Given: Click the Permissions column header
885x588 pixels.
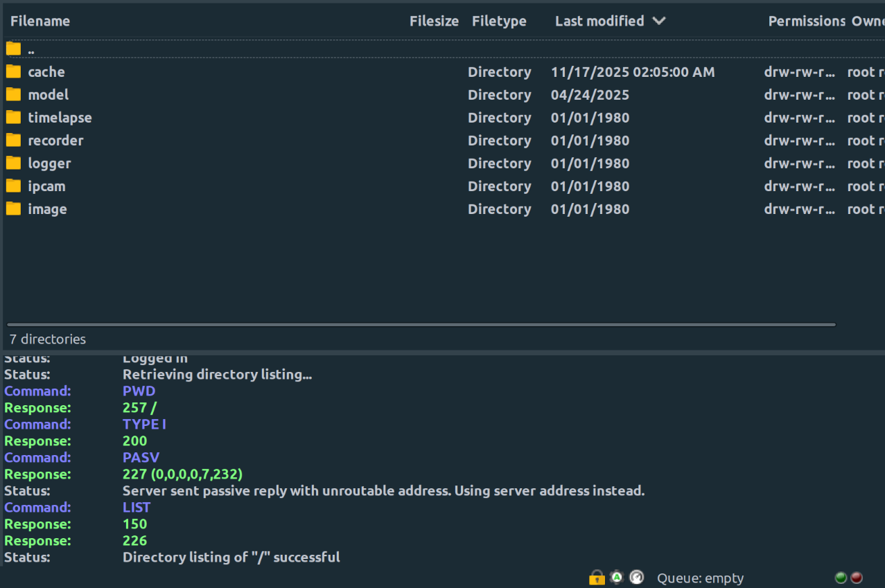Looking at the screenshot, I should click(806, 21).
